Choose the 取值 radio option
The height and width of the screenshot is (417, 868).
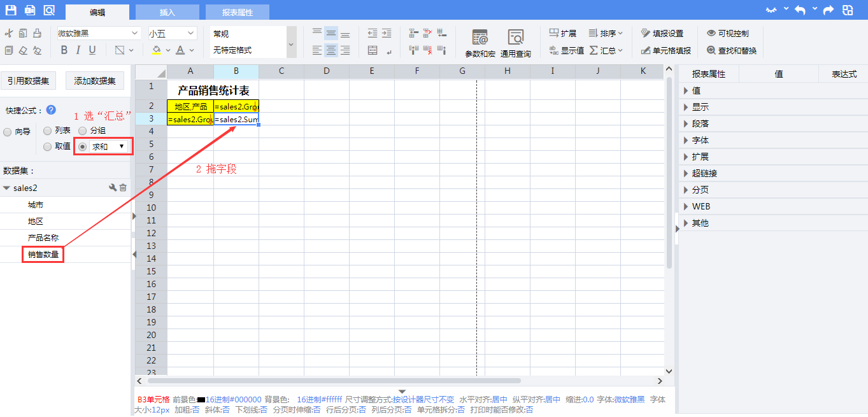click(47, 146)
